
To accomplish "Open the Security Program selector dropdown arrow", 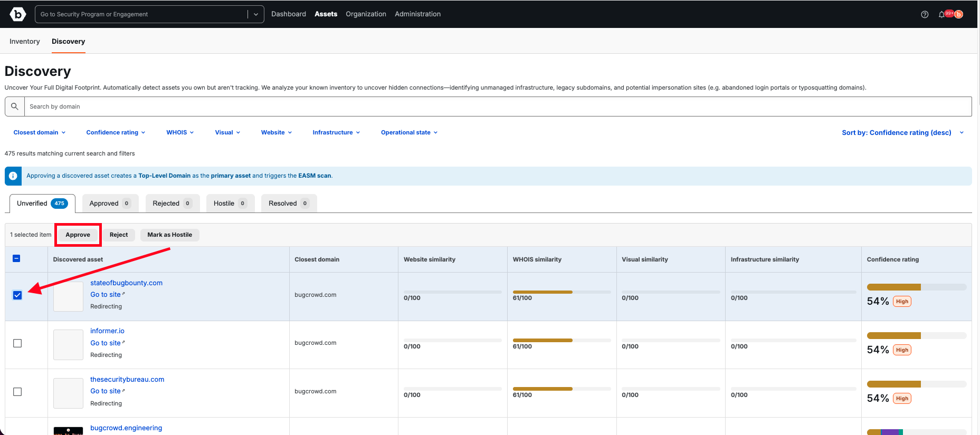I will [x=256, y=14].
